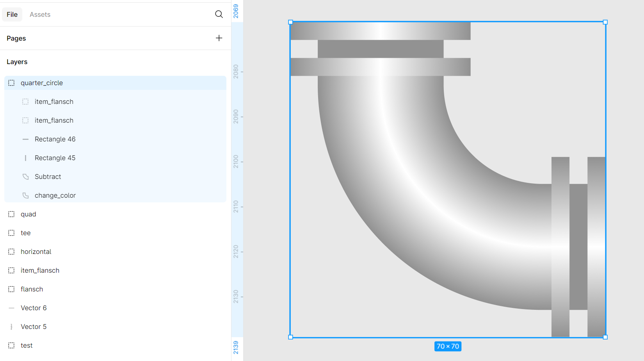
Task: Switch to the File tab
Action: coord(12,14)
